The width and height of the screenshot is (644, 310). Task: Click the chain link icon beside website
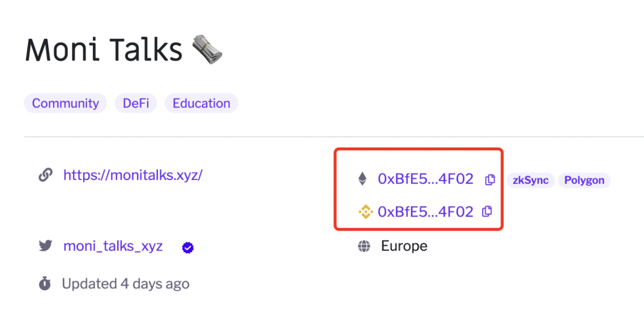point(45,176)
